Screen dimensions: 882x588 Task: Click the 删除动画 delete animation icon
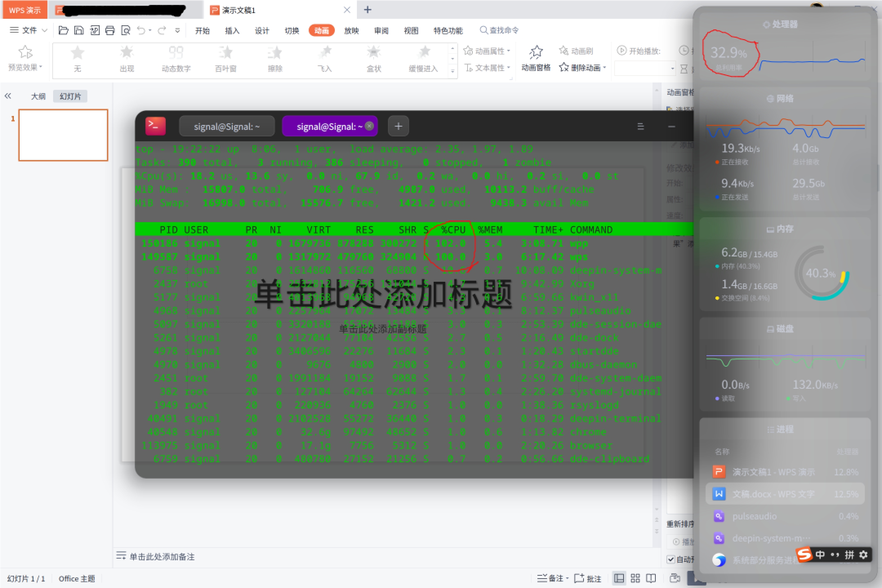(x=565, y=68)
